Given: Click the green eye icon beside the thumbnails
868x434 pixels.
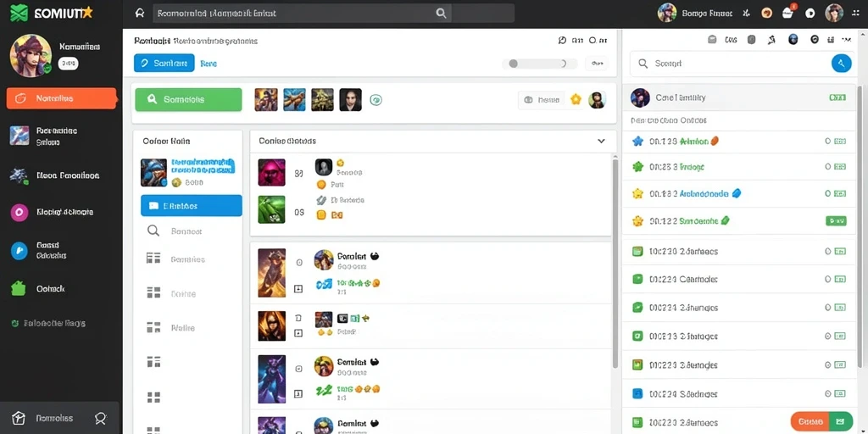Looking at the screenshot, I should [x=376, y=100].
